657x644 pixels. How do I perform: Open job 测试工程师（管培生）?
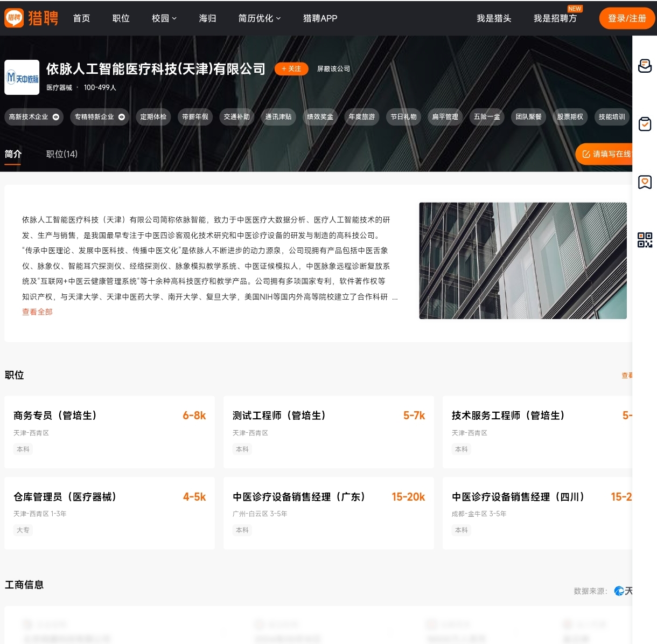point(279,416)
